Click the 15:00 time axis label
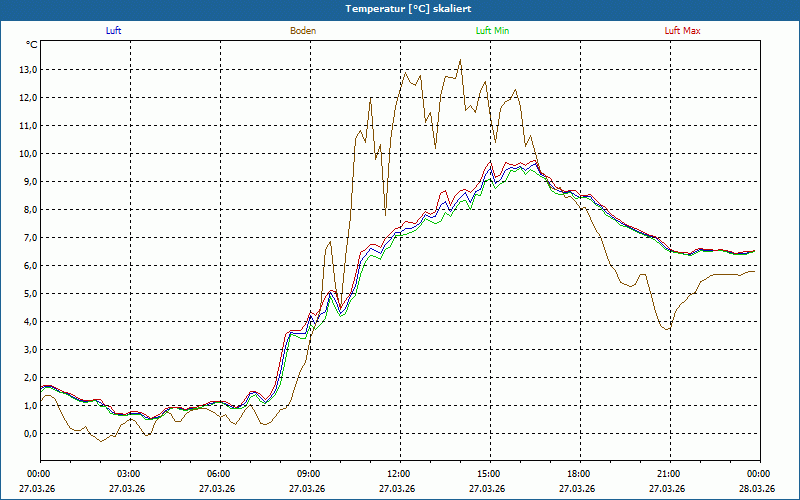 tap(488, 474)
